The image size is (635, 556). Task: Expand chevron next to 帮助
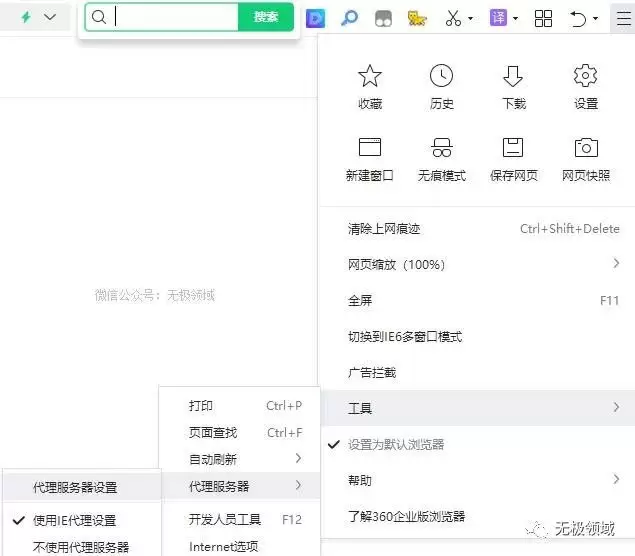[616, 479]
